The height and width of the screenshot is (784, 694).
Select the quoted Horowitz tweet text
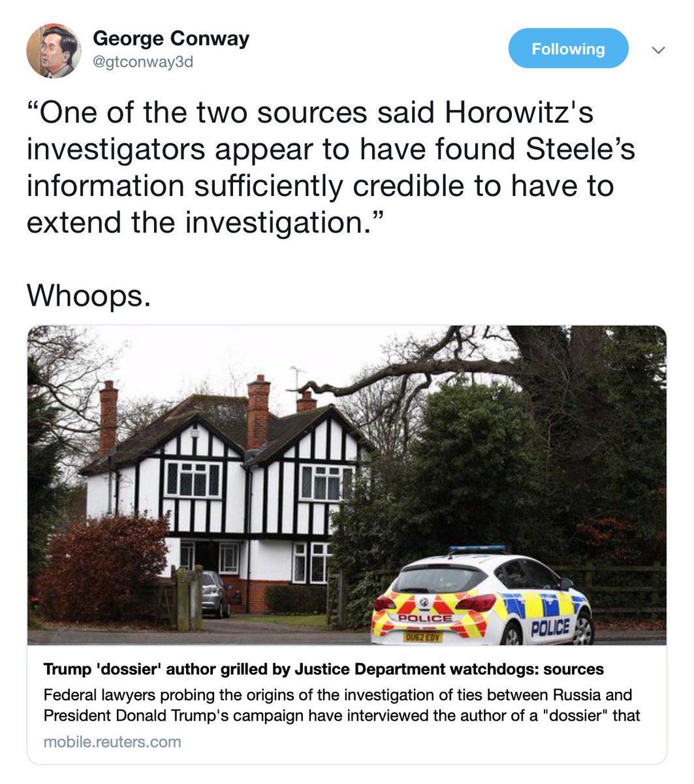pos(330,168)
